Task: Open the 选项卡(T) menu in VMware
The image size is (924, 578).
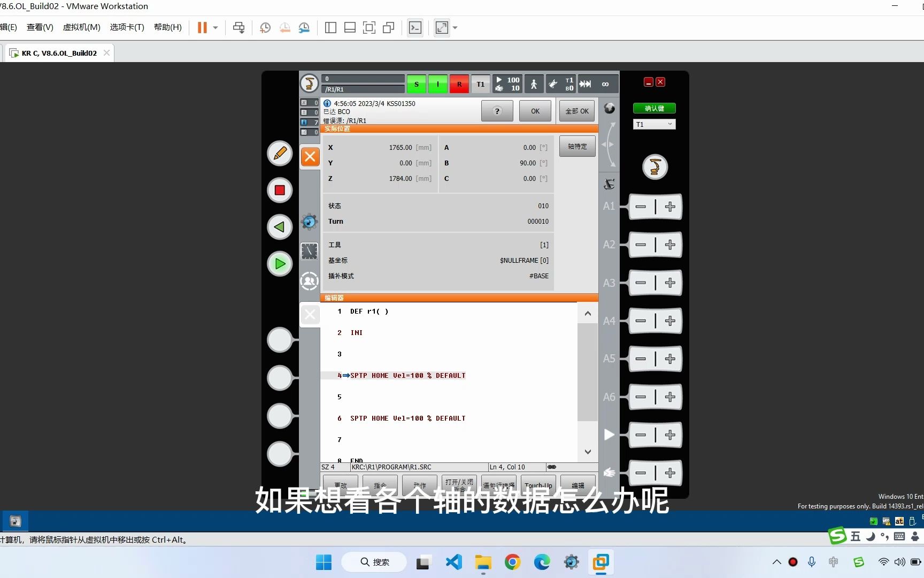Action: pyautogui.click(x=127, y=27)
